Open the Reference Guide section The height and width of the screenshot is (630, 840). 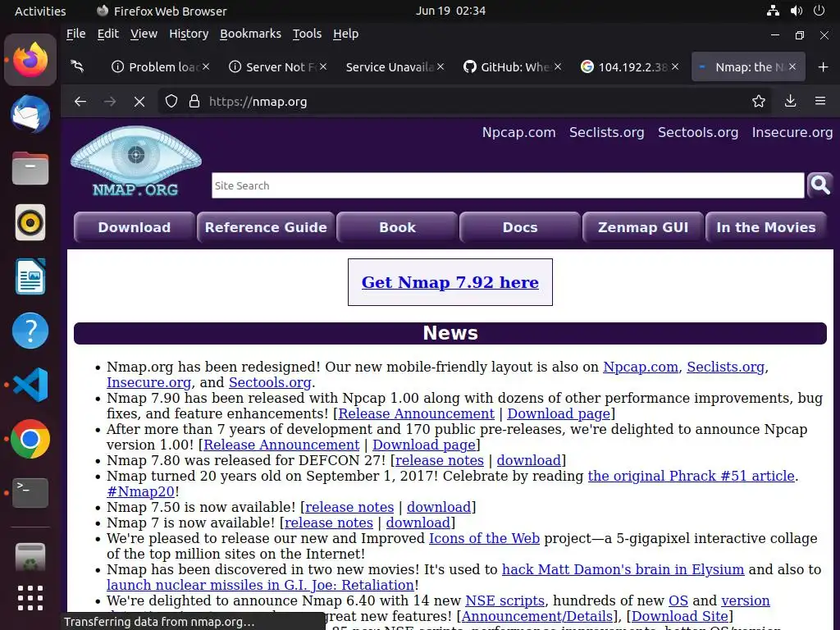point(266,227)
